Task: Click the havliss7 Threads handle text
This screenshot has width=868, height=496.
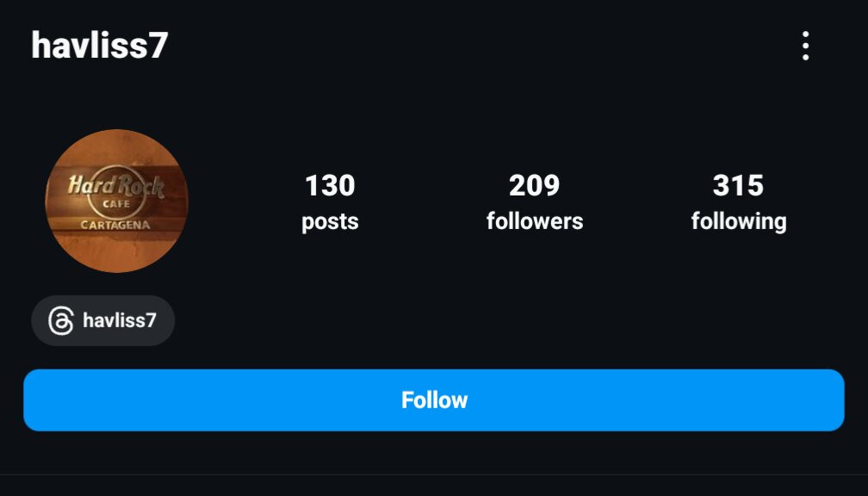Action: (x=120, y=320)
